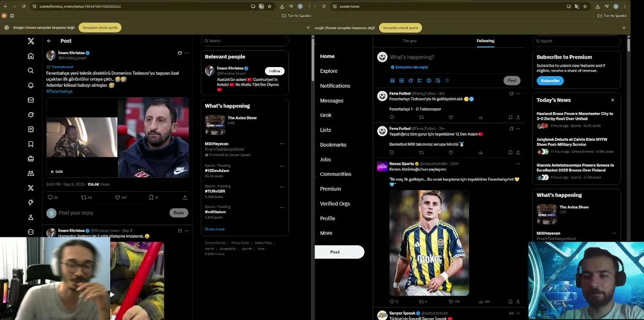This screenshot has height=320, width=644.
Task: Click Show more under trending list
Action: click(x=214, y=229)
